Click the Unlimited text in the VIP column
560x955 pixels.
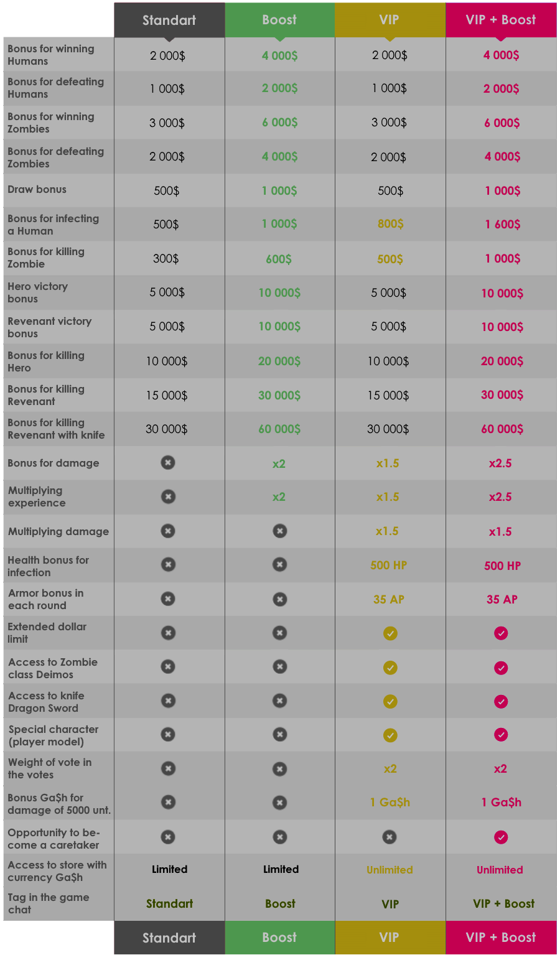click(390, 870)
